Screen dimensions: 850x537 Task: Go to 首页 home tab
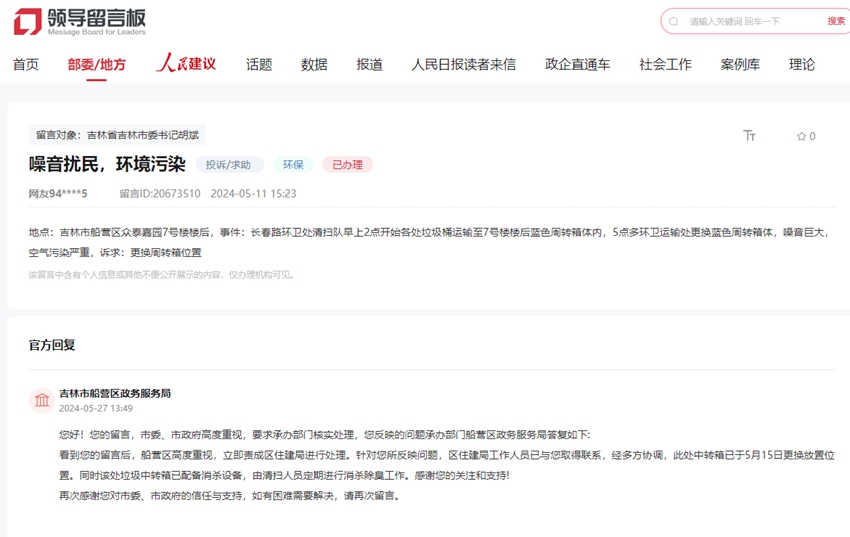tap(26, 65)
